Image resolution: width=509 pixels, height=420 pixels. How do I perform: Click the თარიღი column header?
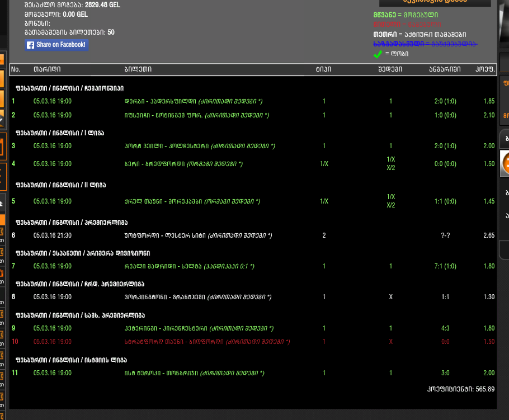(47, 69)
